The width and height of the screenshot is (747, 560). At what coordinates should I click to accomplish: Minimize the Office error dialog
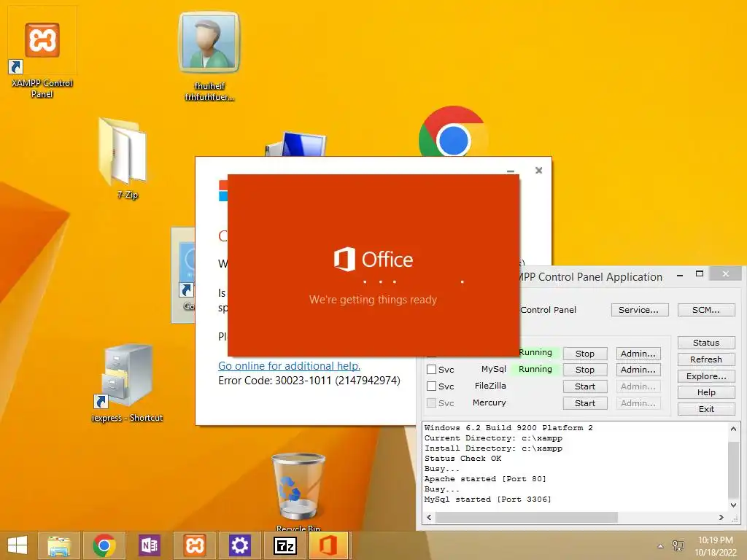point(511,171)
